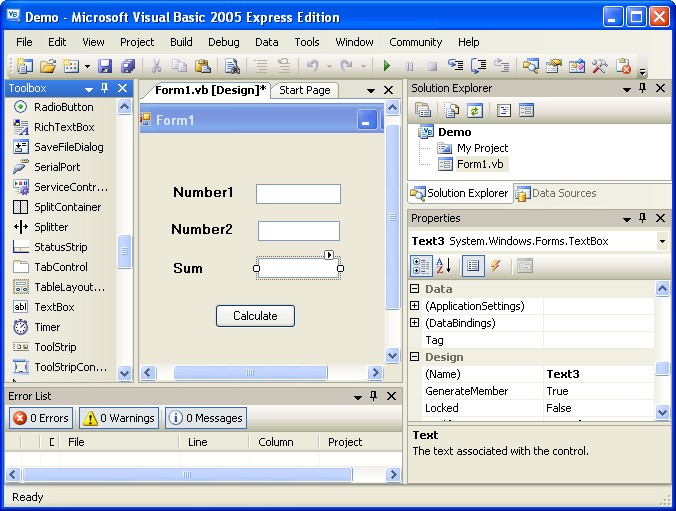Screen dimensions: 676x511
Task: Show Events with lightning bolt icon
Action: pyautogui.click(x=496, y=266)
